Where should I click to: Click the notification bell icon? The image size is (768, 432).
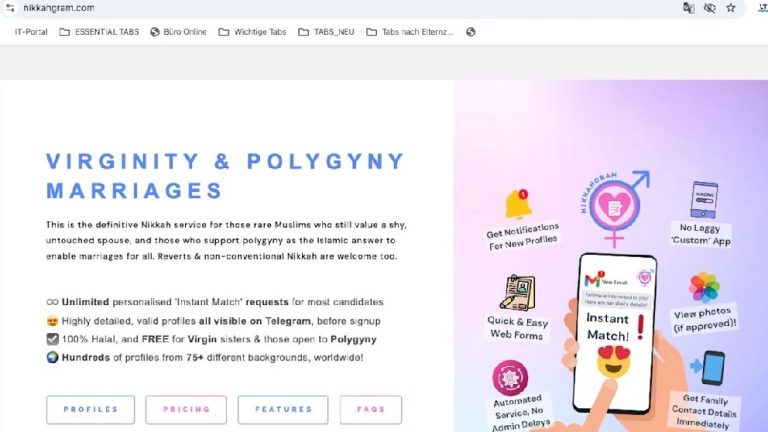(518, 204)
